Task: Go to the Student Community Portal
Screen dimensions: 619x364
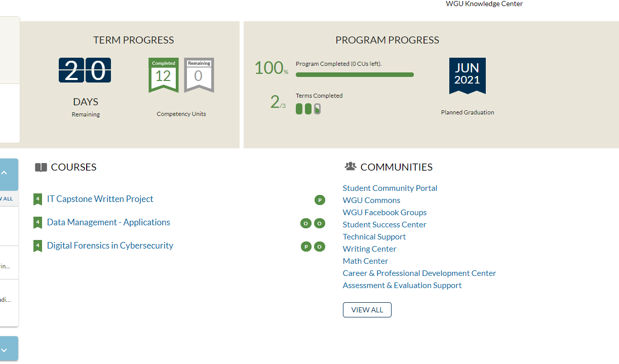Action: 390,188
